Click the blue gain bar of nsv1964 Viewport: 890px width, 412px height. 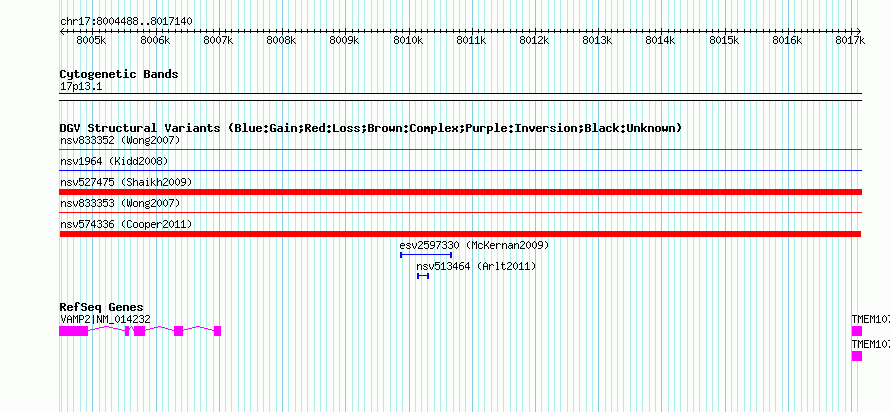[461, 170]
